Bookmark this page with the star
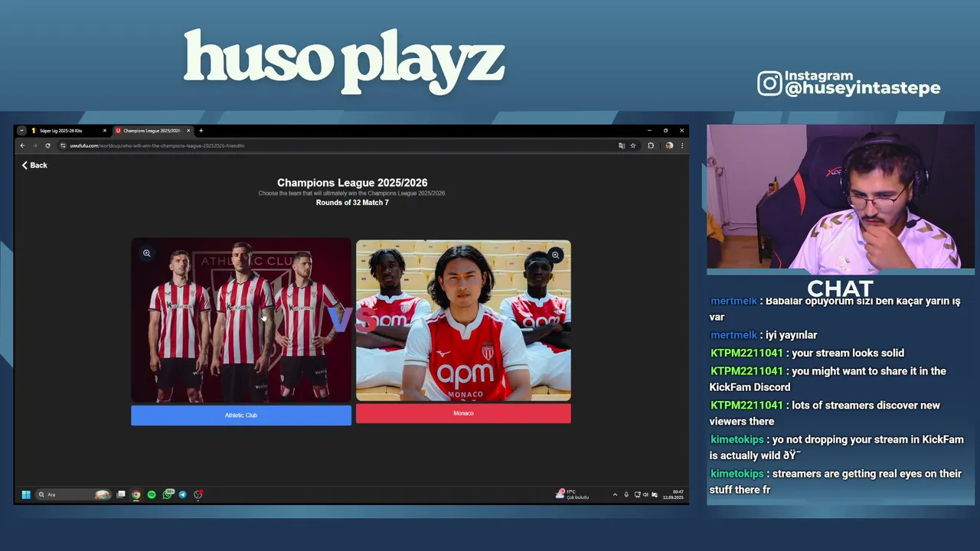 coord(633,145)
